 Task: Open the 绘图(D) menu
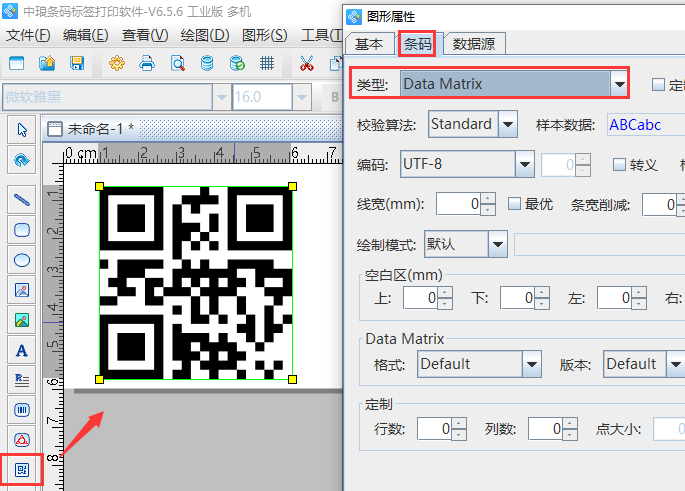coord(205,35)
